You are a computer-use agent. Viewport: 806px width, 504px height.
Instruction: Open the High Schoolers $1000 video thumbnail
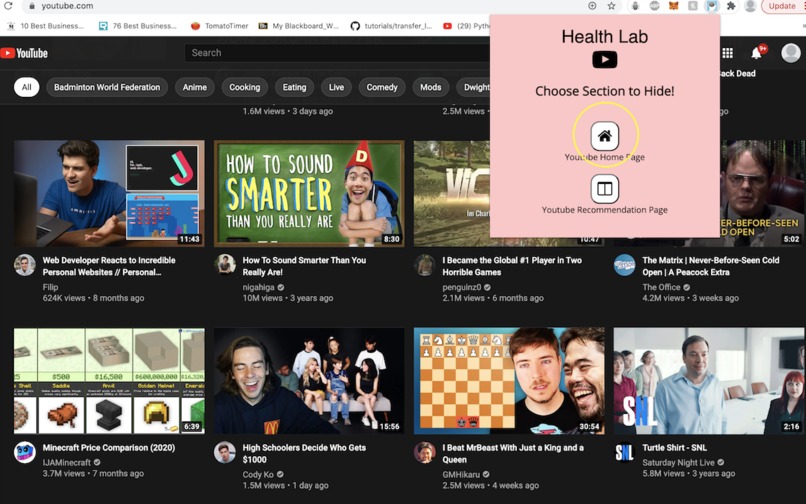pyautogui.click(x=309, y=381)
